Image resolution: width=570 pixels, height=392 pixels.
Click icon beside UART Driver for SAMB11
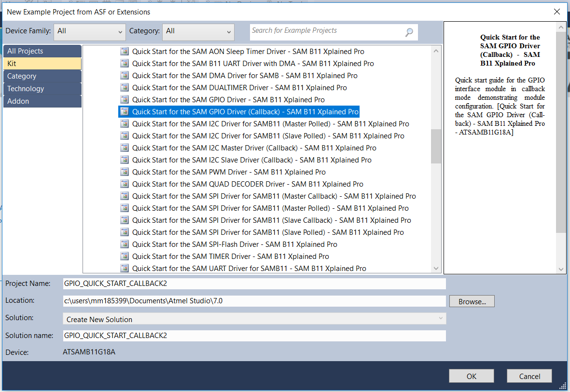(x=125, y=268)
